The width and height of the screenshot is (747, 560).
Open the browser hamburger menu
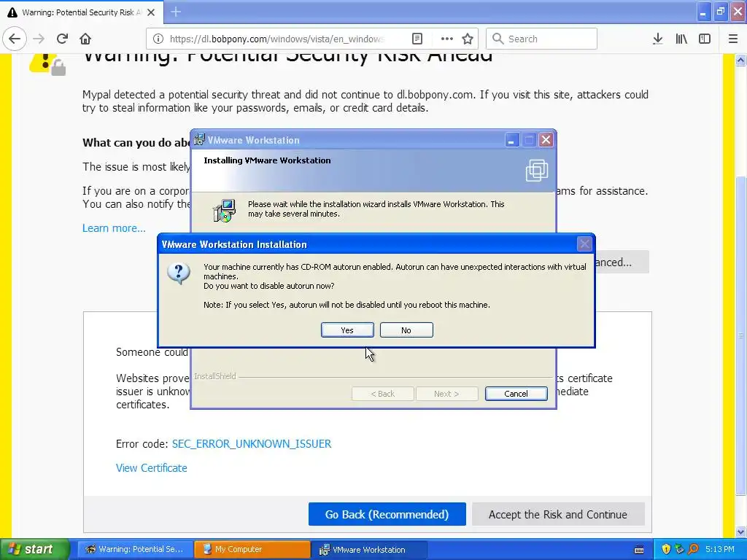coord(733,39)
